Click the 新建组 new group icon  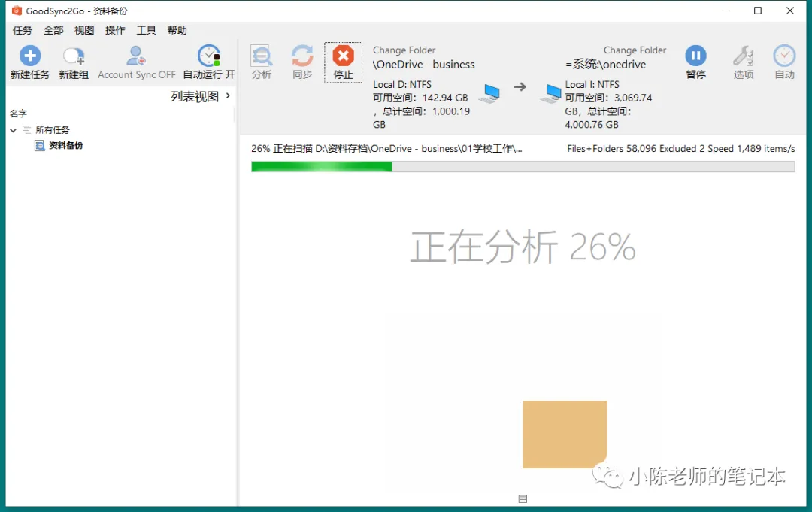tap(74, 56)
